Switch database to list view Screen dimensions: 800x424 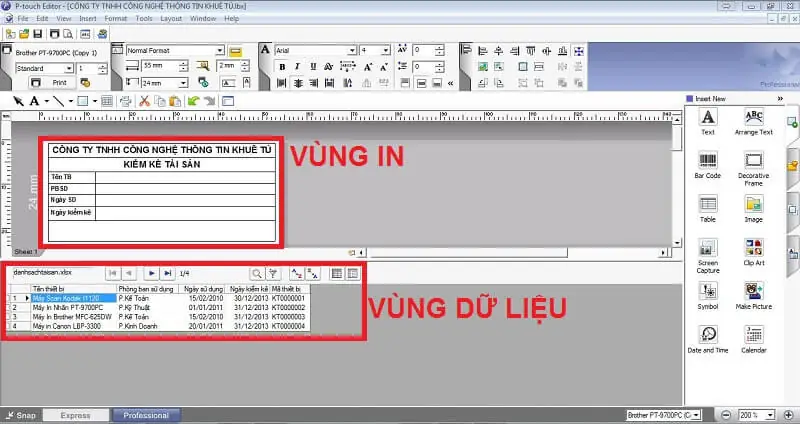(x=337, y=274)
